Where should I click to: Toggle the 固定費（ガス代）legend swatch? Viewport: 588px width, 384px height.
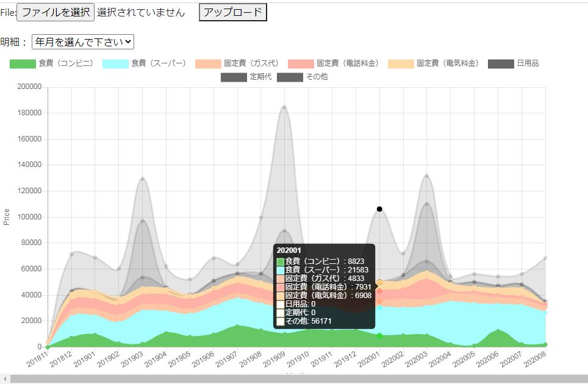tap(208, 63)
